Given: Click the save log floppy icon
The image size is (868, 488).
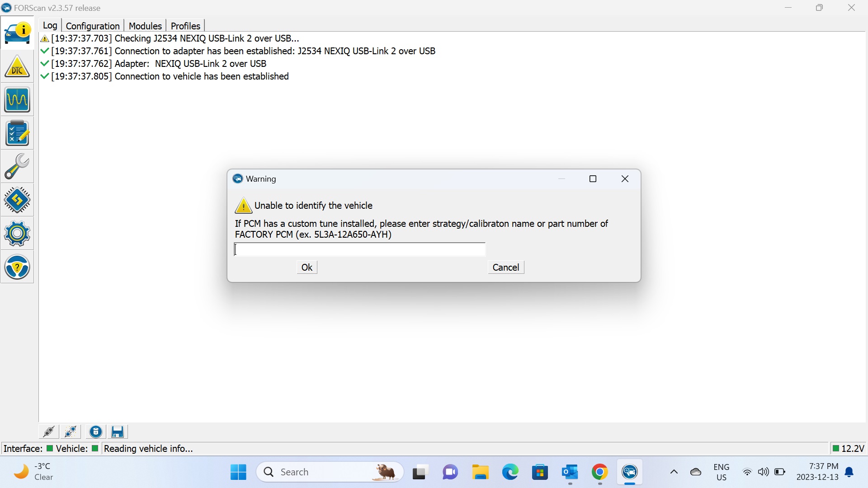Looking at the screenshot, I should coord(118,432).
